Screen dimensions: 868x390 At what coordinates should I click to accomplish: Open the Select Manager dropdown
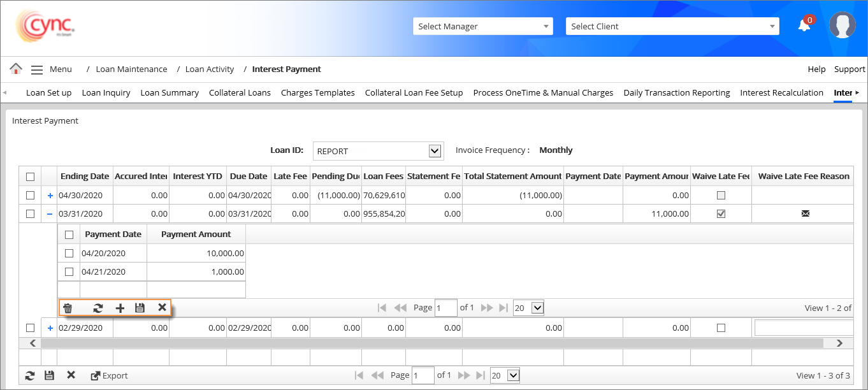click(482, 26)
